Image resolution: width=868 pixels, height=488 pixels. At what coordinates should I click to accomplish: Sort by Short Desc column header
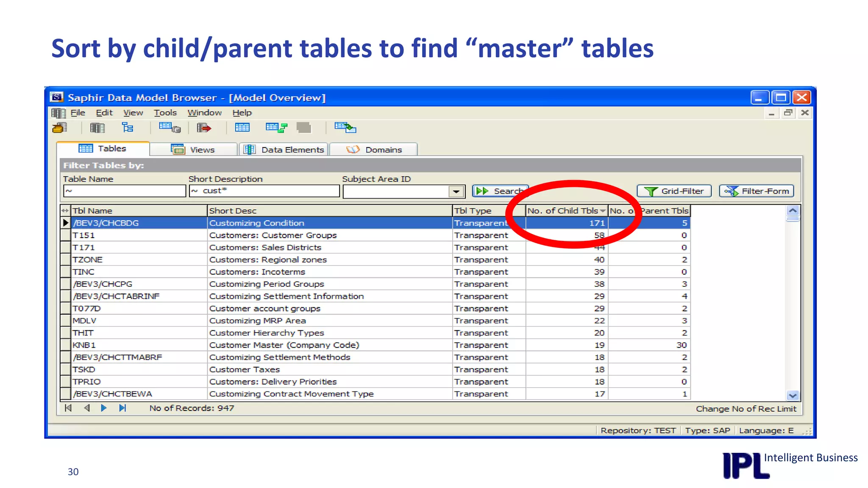(330, 211)
